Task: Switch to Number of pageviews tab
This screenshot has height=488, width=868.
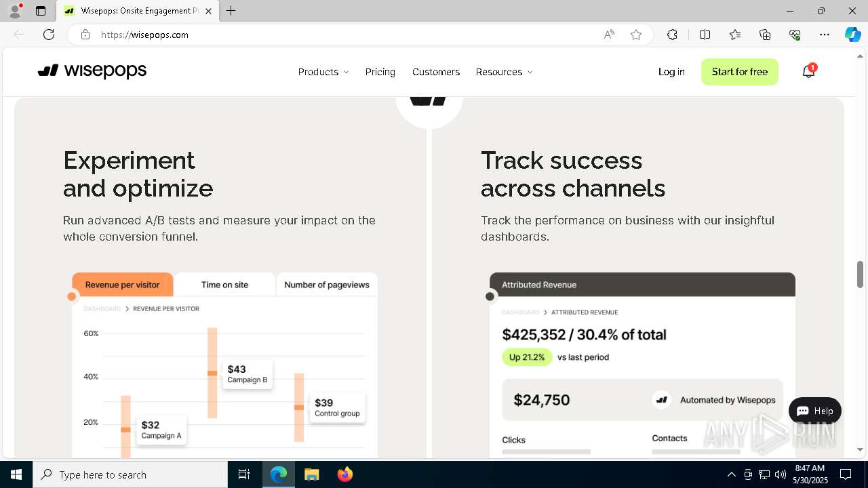Action: click(327, 285)
